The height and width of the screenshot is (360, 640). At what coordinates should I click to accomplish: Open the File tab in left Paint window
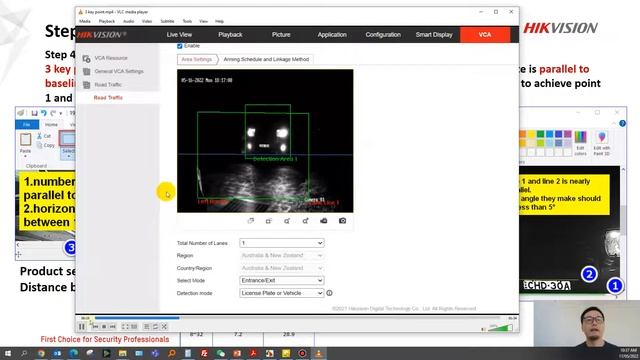27,124
